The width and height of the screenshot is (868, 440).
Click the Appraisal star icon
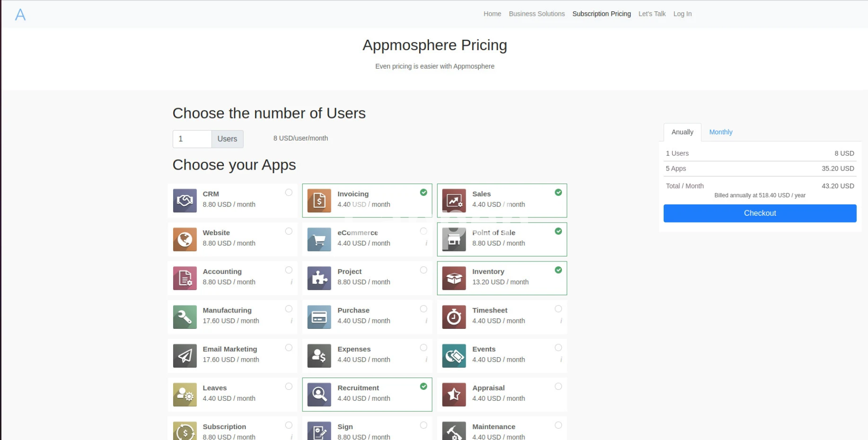(x=454, y=395)
